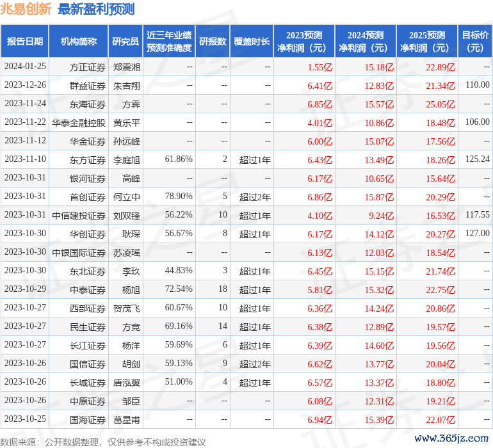Click institution 西部证券
The image size is (493, 448).
pyautogui.click(x=88, y=308)
